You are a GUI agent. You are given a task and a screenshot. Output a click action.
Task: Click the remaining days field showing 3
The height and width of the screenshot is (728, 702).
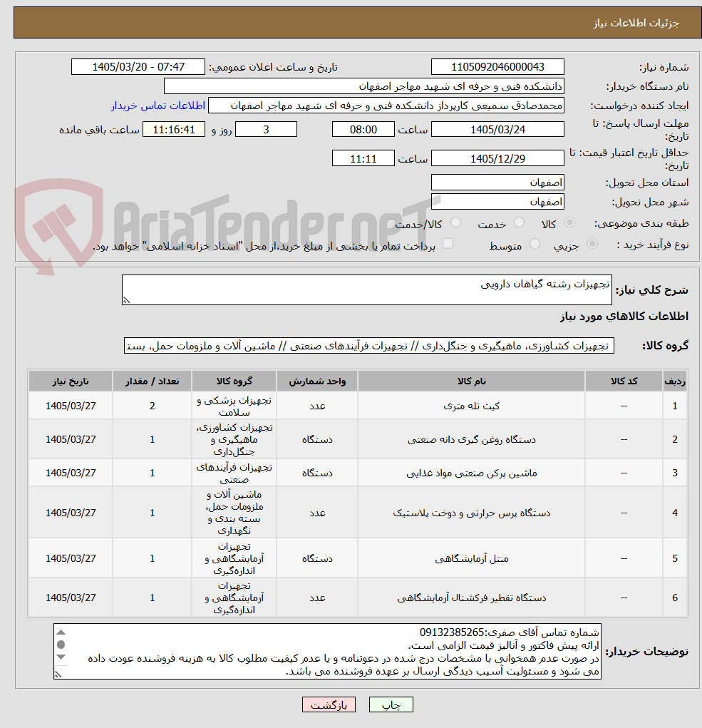pos(266,130)
